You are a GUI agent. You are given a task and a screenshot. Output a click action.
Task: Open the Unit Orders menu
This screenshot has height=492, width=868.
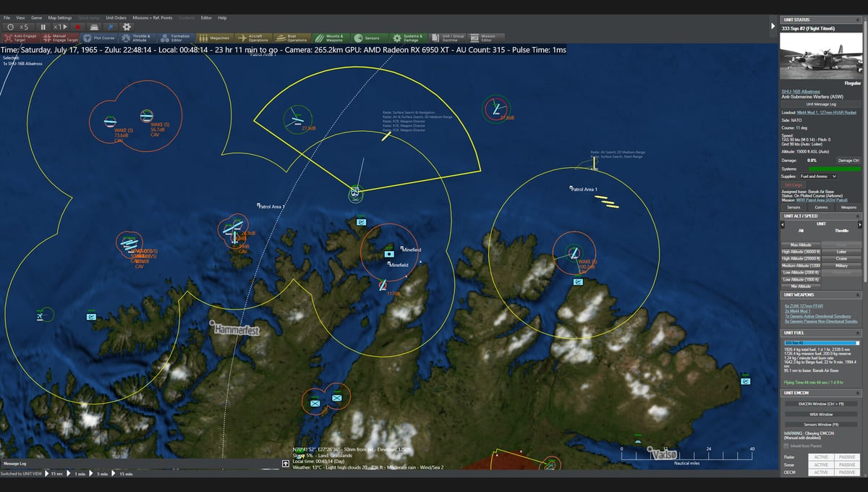click(x=116, y=17)
